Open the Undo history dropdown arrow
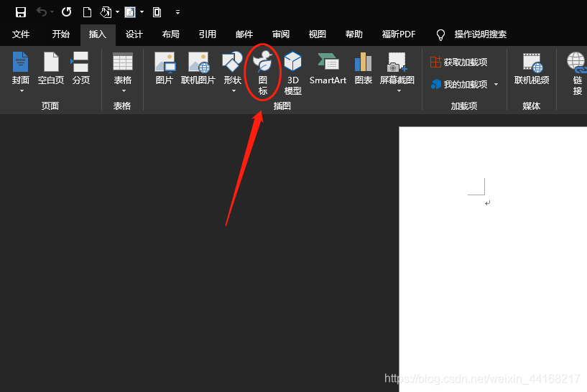587x392 pixels. 52,12
